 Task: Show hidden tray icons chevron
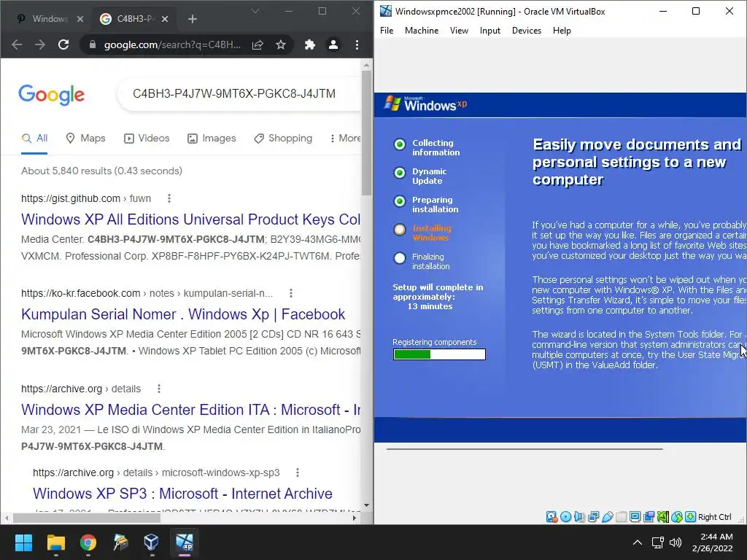[638, 542]
